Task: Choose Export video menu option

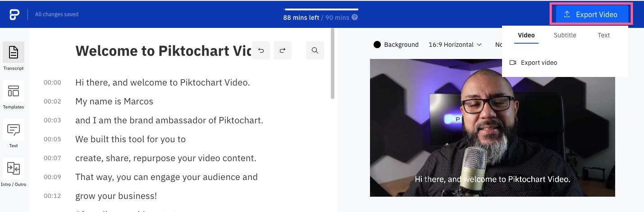Action: [x=533, y=63]
